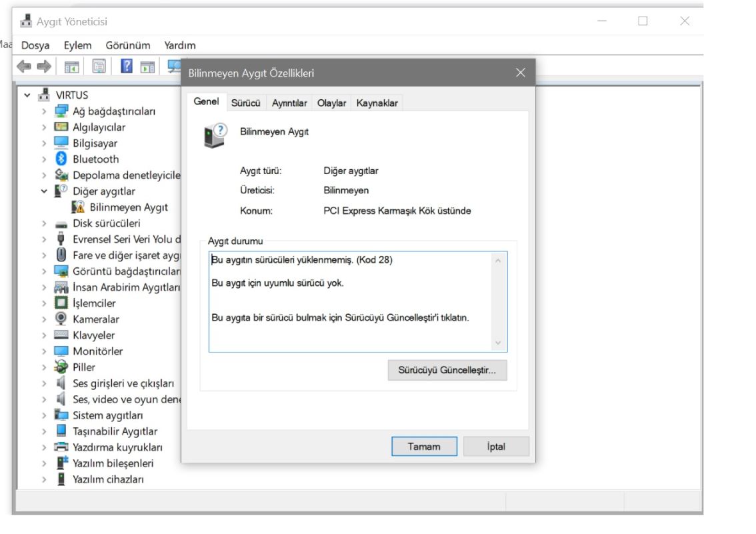The height and width of the screenshot is (534, 756).
Task: Switch to the Sürücü tab
Action: [x=245, y=102]
